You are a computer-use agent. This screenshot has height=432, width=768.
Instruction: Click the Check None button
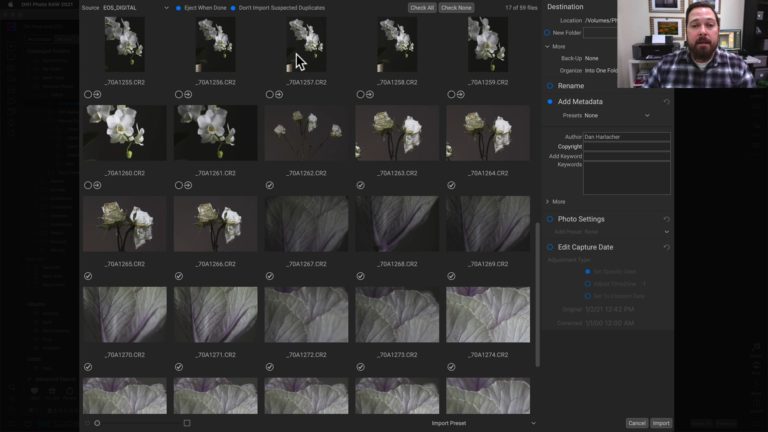(x=456, y=8)
